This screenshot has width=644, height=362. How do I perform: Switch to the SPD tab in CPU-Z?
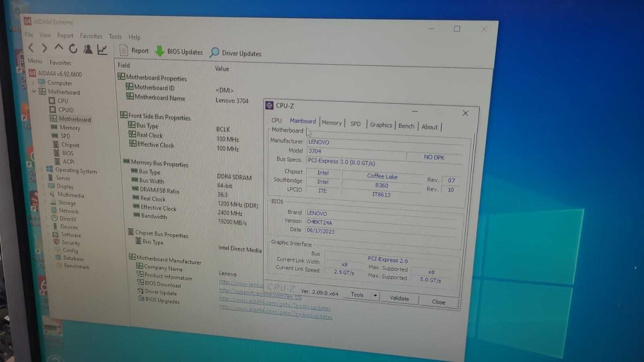356,124
